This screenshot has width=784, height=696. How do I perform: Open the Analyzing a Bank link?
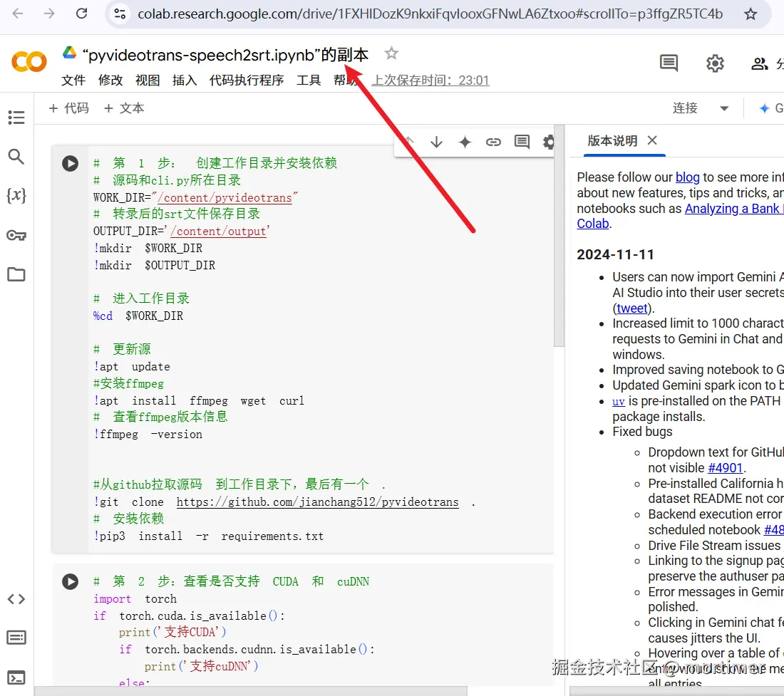pos(734,208)
